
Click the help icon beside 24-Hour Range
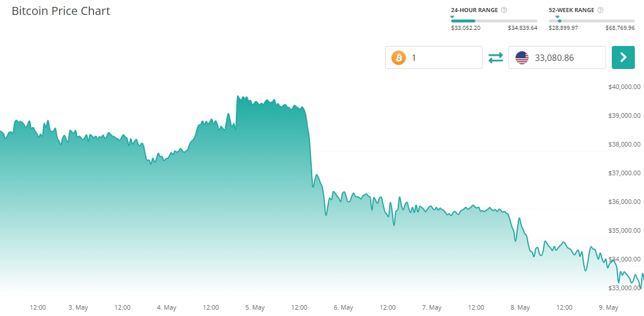coord(504,10)
